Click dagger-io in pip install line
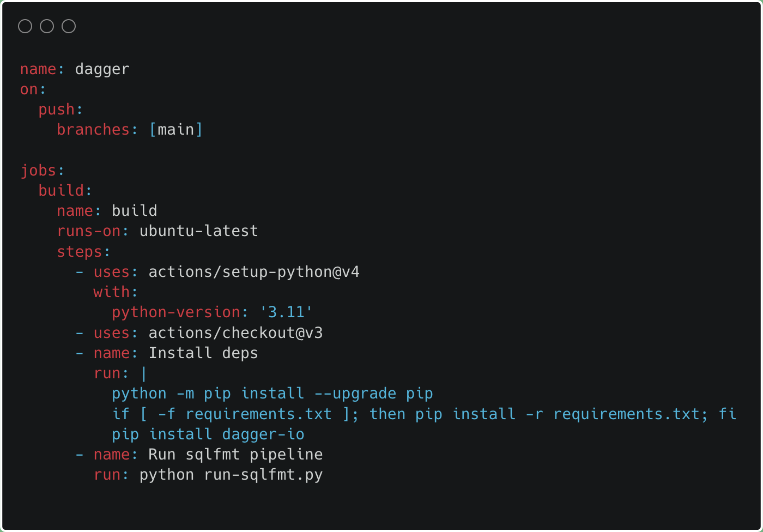Image resolution: width=763 pixels, height=532 pixels. point(263,434)
